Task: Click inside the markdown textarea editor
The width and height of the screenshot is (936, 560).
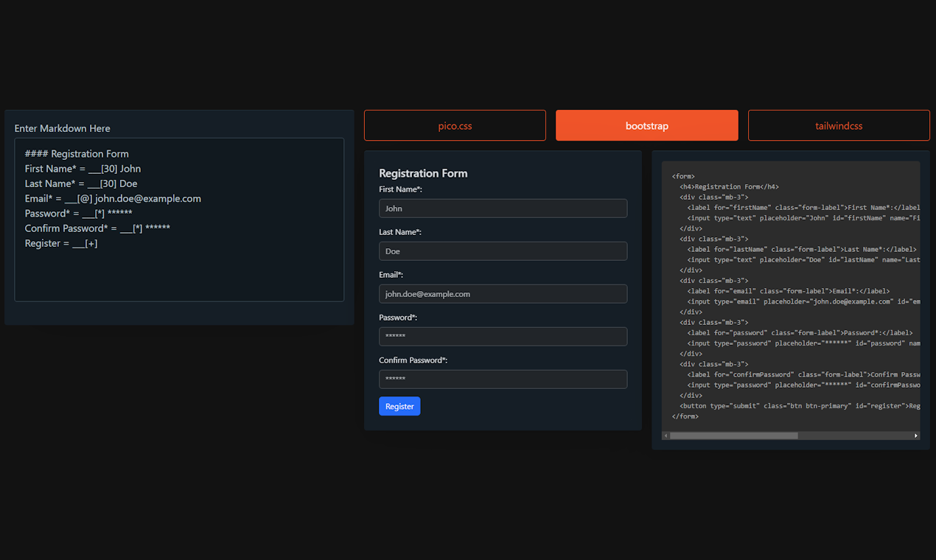Action: click(x=179, y=220)
